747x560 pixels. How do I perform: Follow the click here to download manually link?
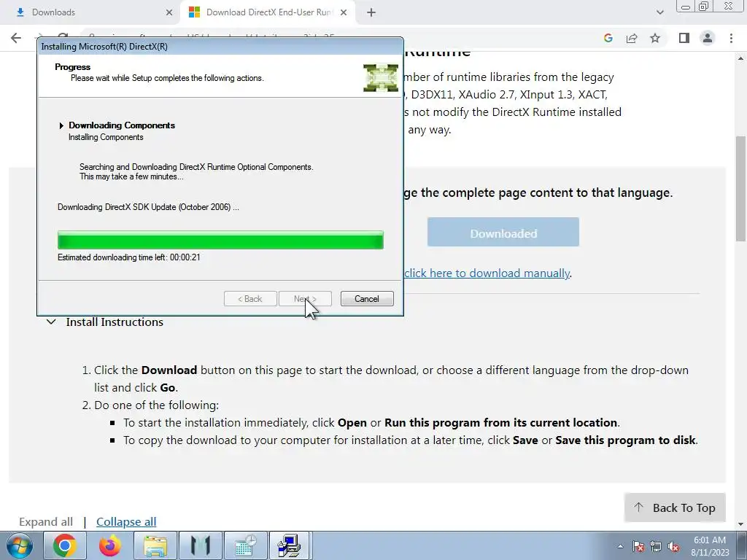pyautogui.click(x=487, y=273)
